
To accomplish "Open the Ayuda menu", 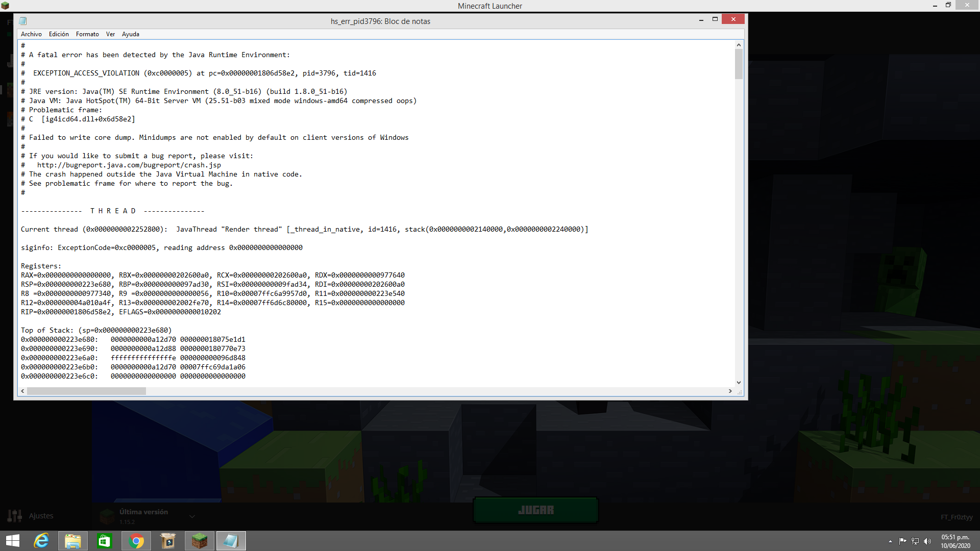I will (131, 34).
